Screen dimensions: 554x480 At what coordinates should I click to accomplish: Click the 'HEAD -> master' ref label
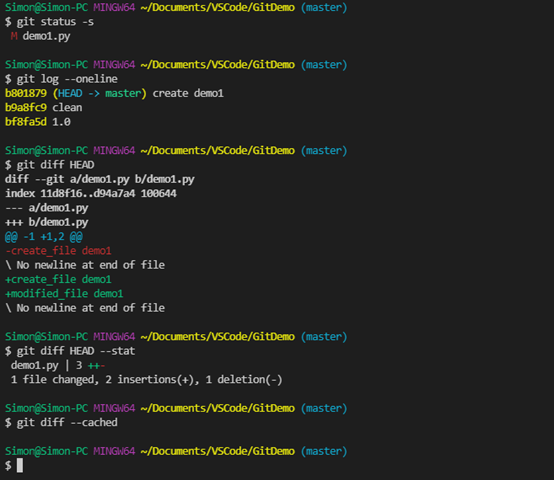pyautogui.click(x=99, y=93)
